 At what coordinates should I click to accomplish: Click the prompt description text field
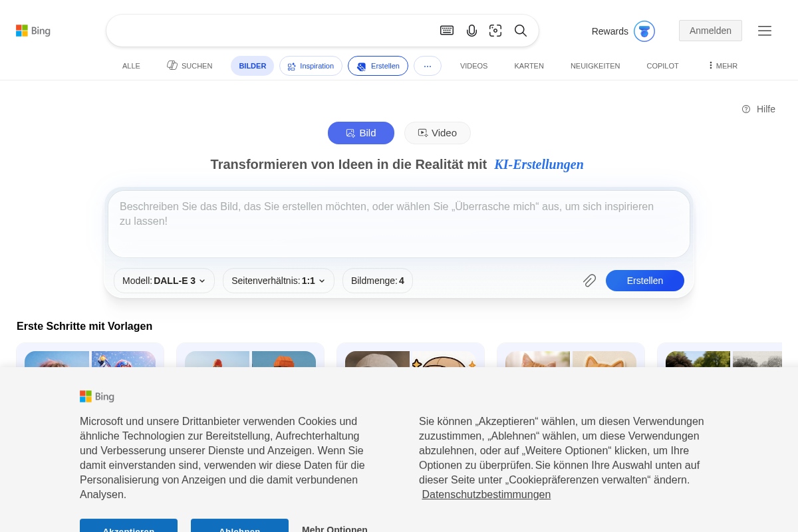click(398, 223)
